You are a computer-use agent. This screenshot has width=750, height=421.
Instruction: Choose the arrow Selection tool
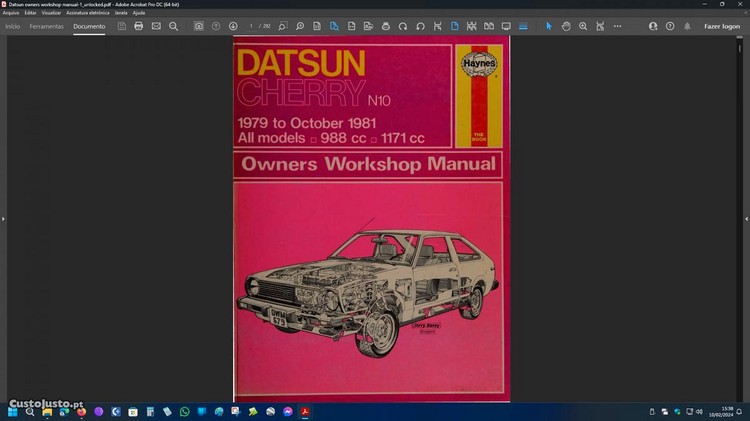pyautogui.click(x=548, y=26)
